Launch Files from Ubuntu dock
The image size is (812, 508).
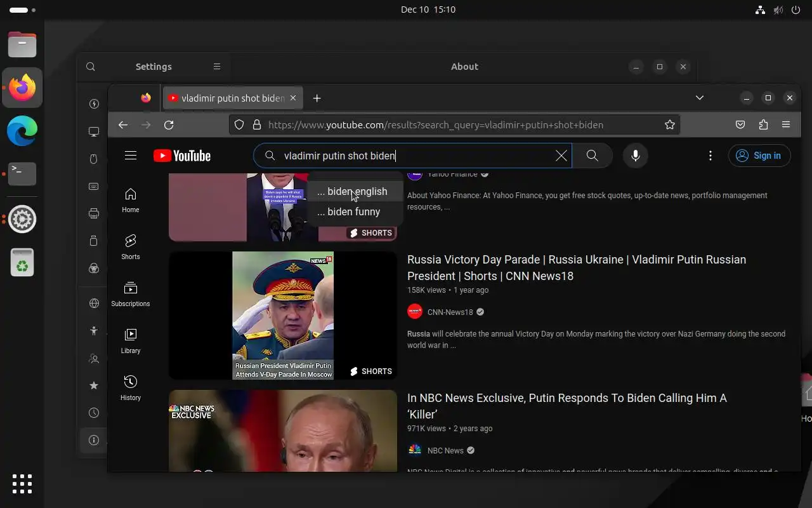click(22, 44)
